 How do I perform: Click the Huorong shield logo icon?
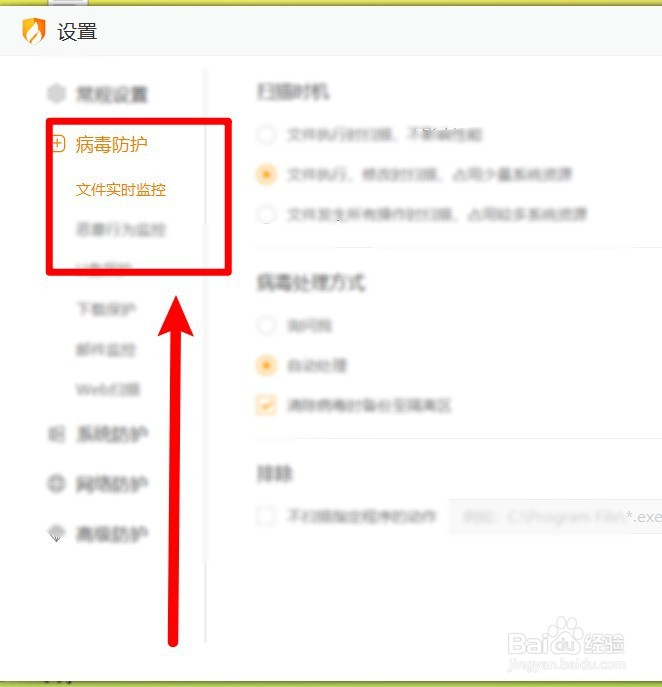pyautogui.click(x=34, y=31)
